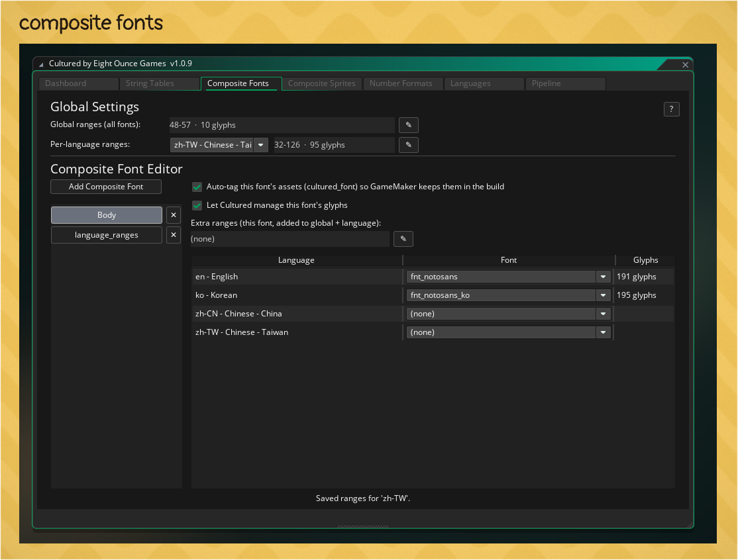Remove the Body composite font
This screenshot has width=738, height=560.
(174, 215)
